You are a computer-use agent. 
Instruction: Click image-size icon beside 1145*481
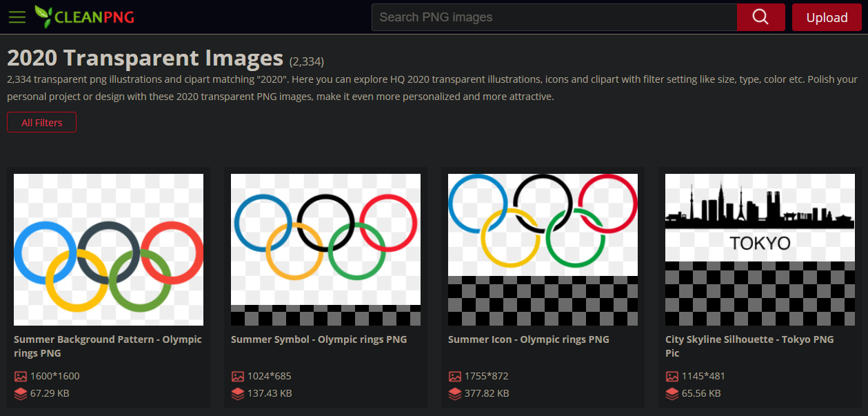tap(672, 377)
